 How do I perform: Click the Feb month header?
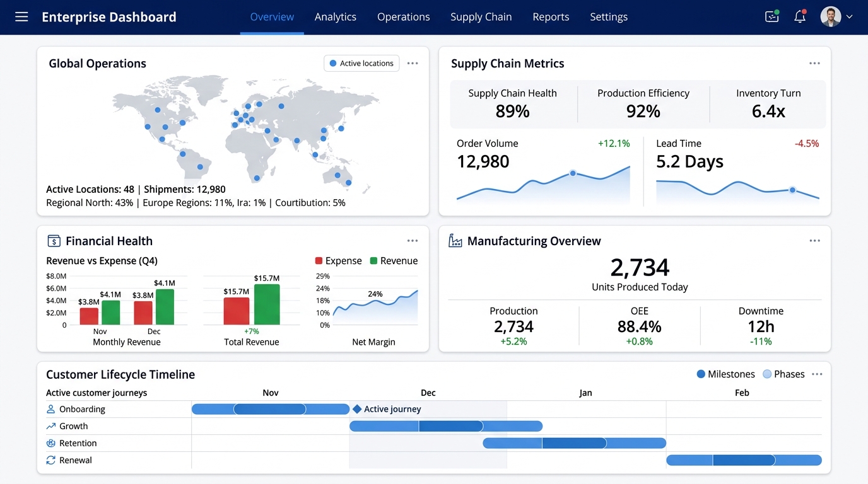click(742, 393)
